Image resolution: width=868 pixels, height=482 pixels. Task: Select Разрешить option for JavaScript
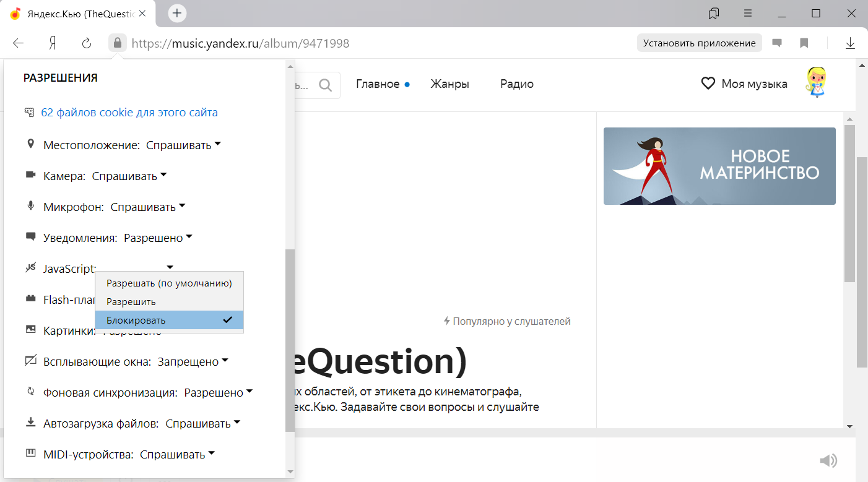tap(169, 302)
